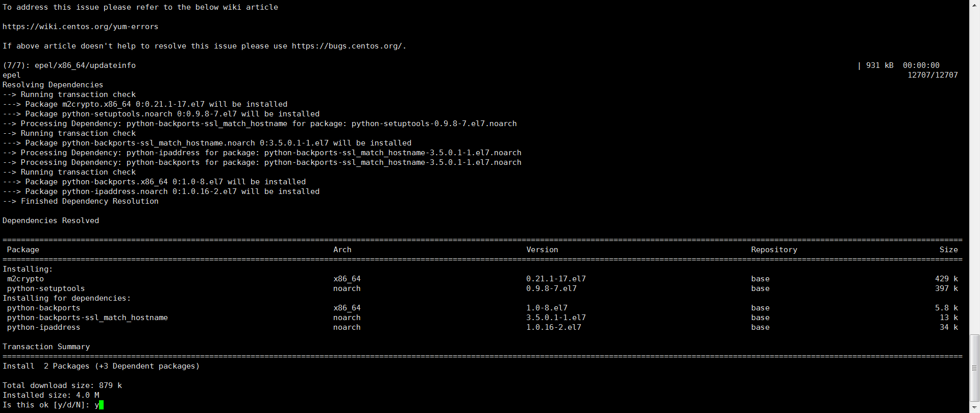Click the 'Repository' column header

point(774,250)
